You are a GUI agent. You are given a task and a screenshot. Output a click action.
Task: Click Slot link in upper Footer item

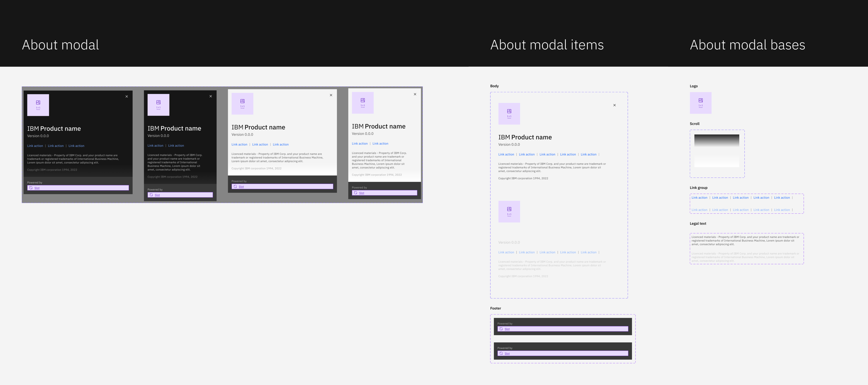pyautogui.click(x=507, y=329)
